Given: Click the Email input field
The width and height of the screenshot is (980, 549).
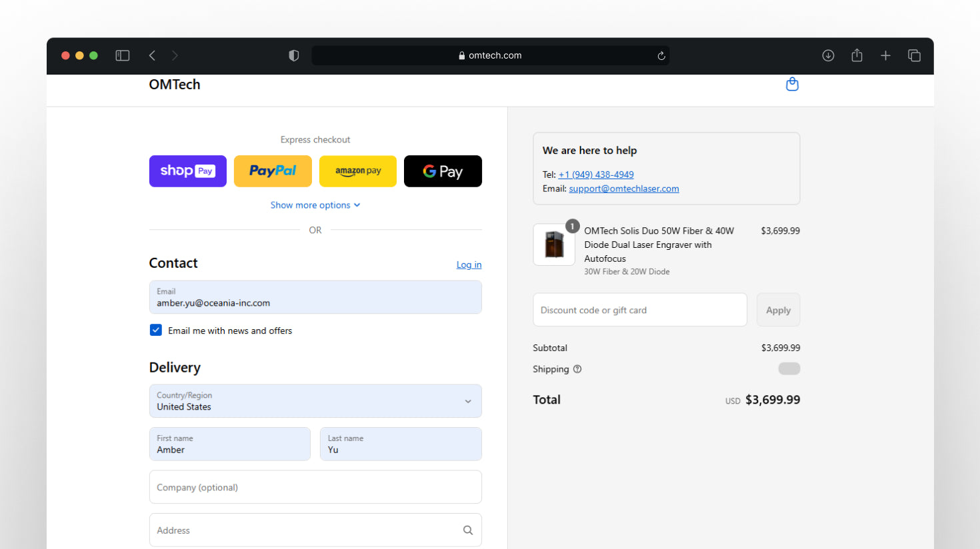Looking at the screenshot, I should coord(315,297).
